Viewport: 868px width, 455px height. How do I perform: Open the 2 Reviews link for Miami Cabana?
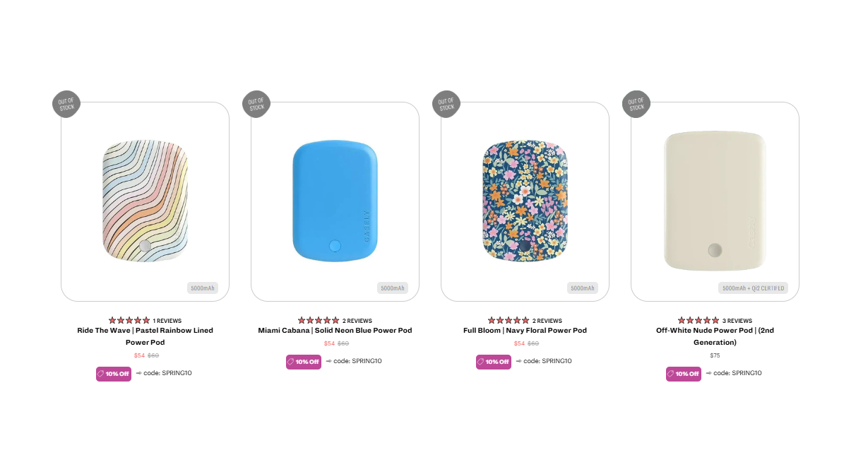pyautogui.click(x=357, y=321)
